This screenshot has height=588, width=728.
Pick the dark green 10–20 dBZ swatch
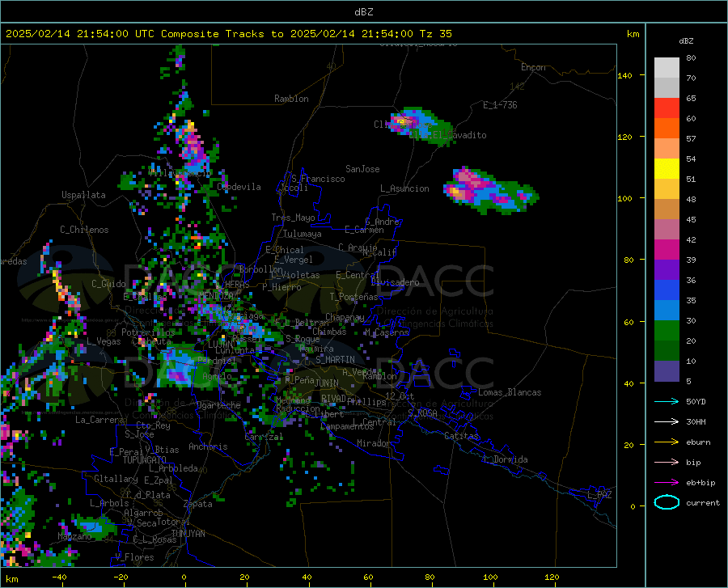[667, 351]
